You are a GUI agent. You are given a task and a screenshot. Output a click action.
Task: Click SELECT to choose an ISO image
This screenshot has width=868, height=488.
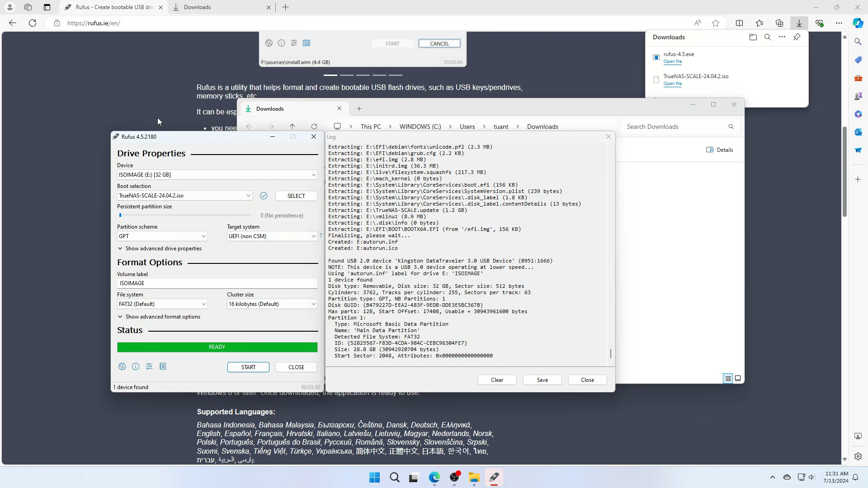[x=296, y=196]
